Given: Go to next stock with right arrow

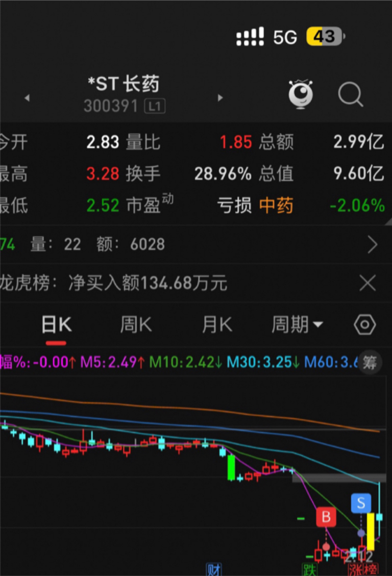Looking at the screenshot, I should pos(220,98).
